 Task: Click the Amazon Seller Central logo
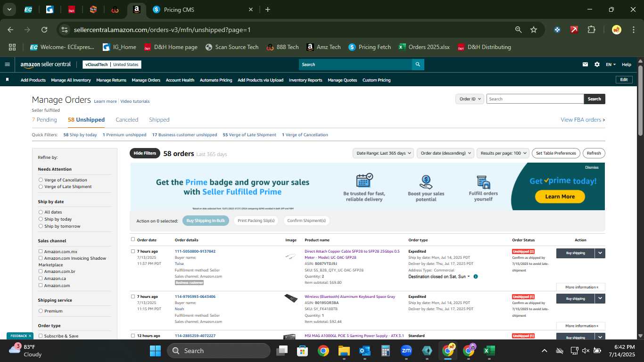tap(45, 65)
